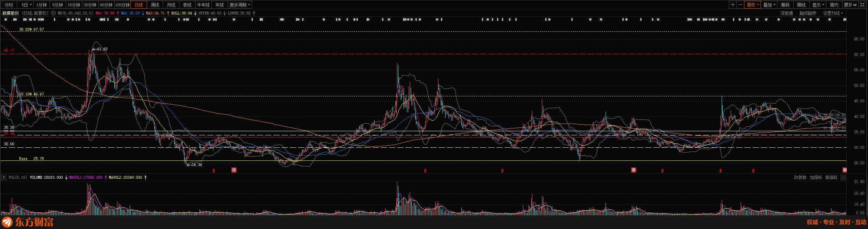Select the 1分钟 chart period
The height and width of the screenshot is (229, 868).
41,5
